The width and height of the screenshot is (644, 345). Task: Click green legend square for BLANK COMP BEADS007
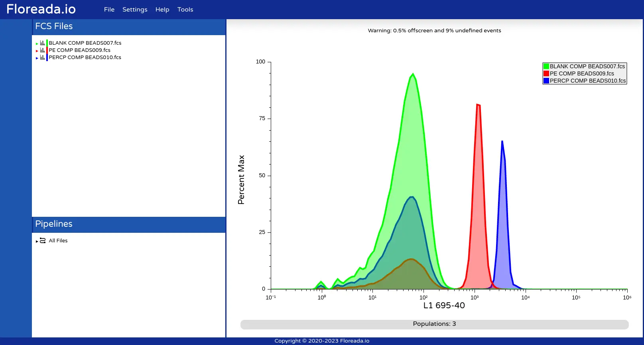[x=546, y=66]
